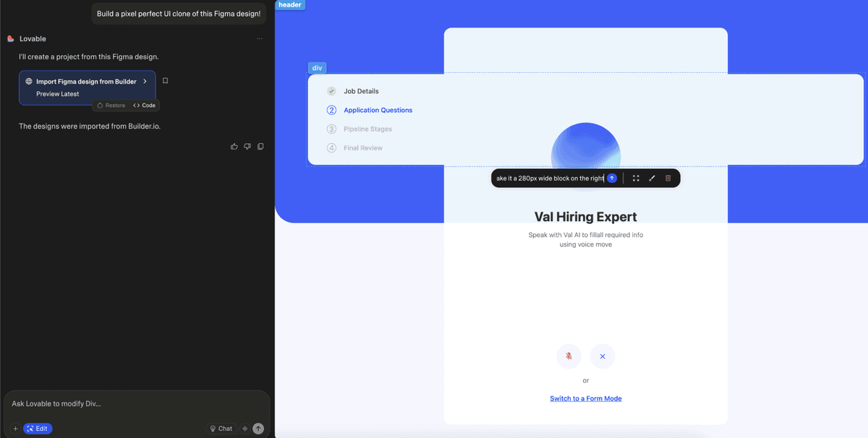Delete the element using the trash icon

point(667,178)
